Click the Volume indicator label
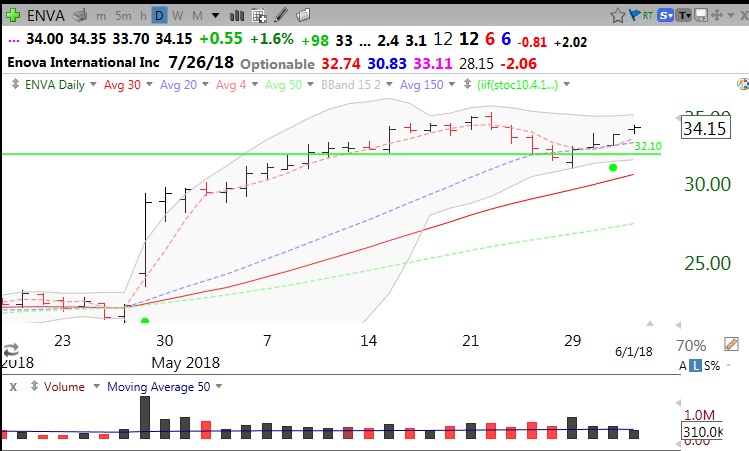 [64, 387]
